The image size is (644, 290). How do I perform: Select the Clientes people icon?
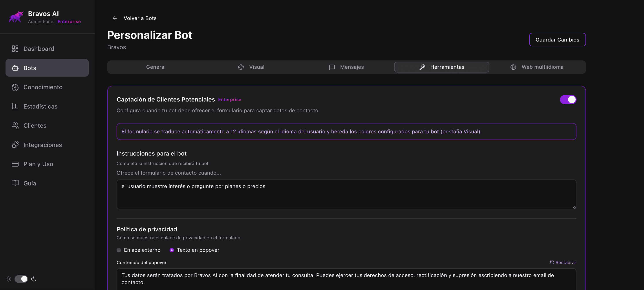(15, 125)
